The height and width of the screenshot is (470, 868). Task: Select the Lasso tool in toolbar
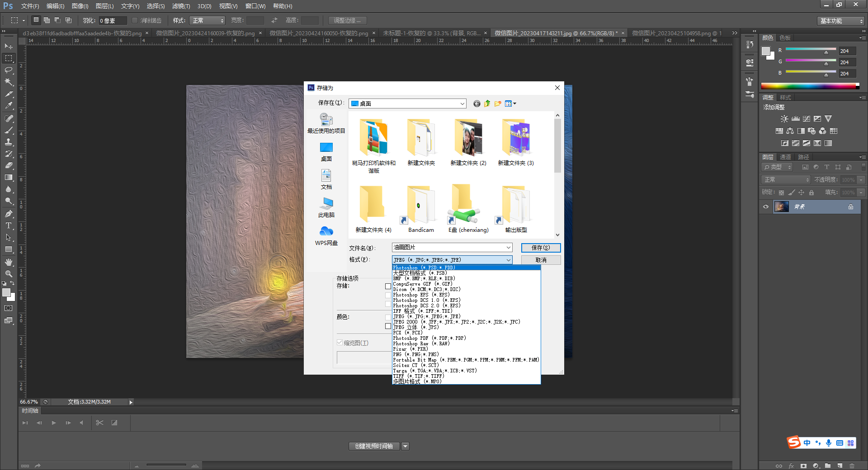(9, 70)
